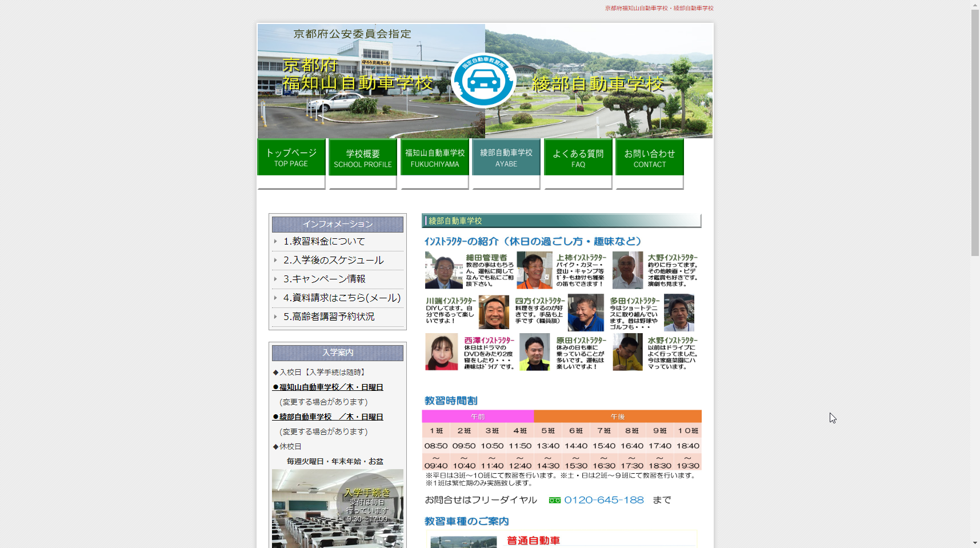Open the 2.入学後のスケジュール link

[333, 260]
